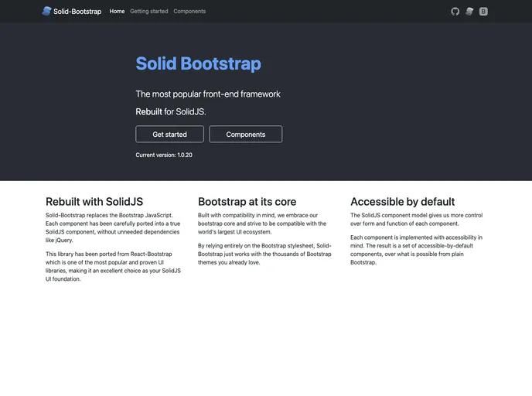Open the GitHub repository icon link
This screenshot has height=396, width=532.
pyautogui.click(x=455, y=12)
